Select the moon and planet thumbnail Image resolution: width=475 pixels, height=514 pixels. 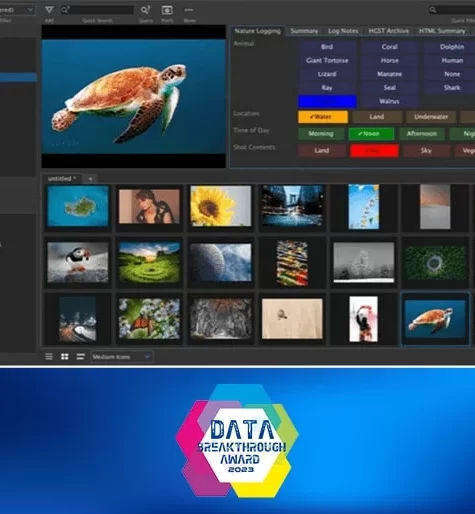click(x=221, y=262)
